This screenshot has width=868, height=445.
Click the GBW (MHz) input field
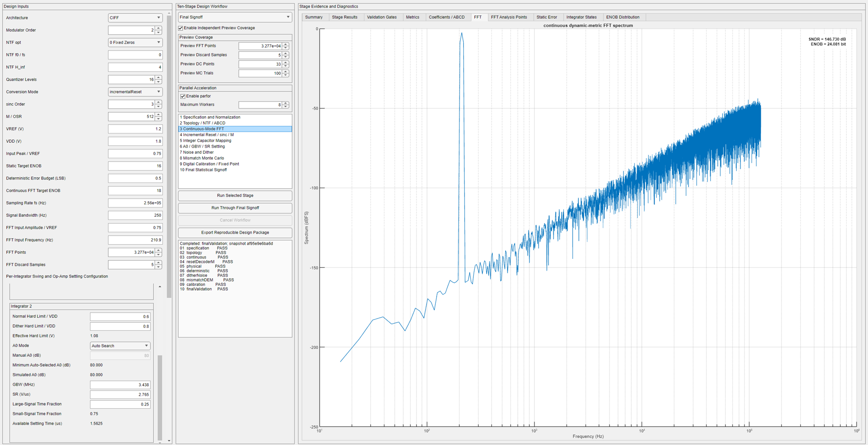pyautogui.click(x=120, y=385)
